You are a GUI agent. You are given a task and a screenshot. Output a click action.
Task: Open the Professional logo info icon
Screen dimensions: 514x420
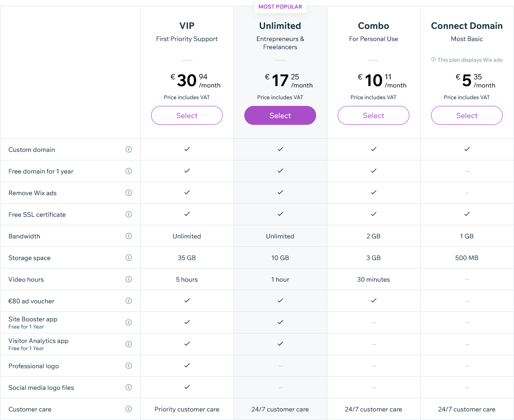point(128,365)
